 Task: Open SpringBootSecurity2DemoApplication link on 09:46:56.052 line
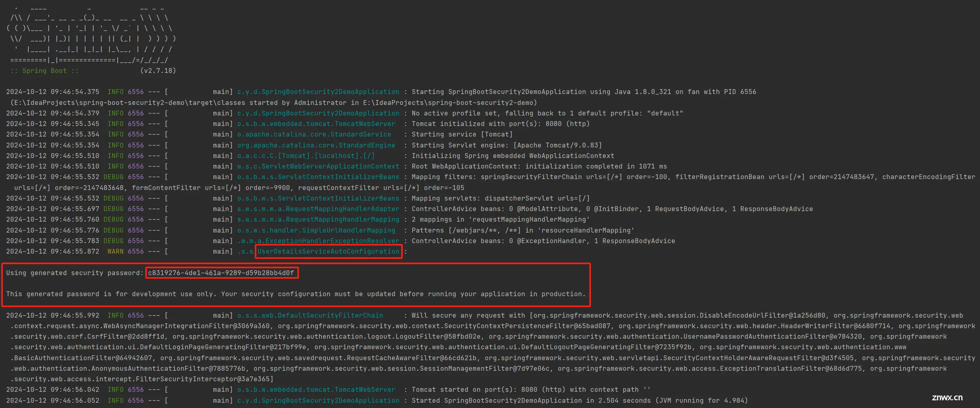pyautogui.click(x=318, y=401)
